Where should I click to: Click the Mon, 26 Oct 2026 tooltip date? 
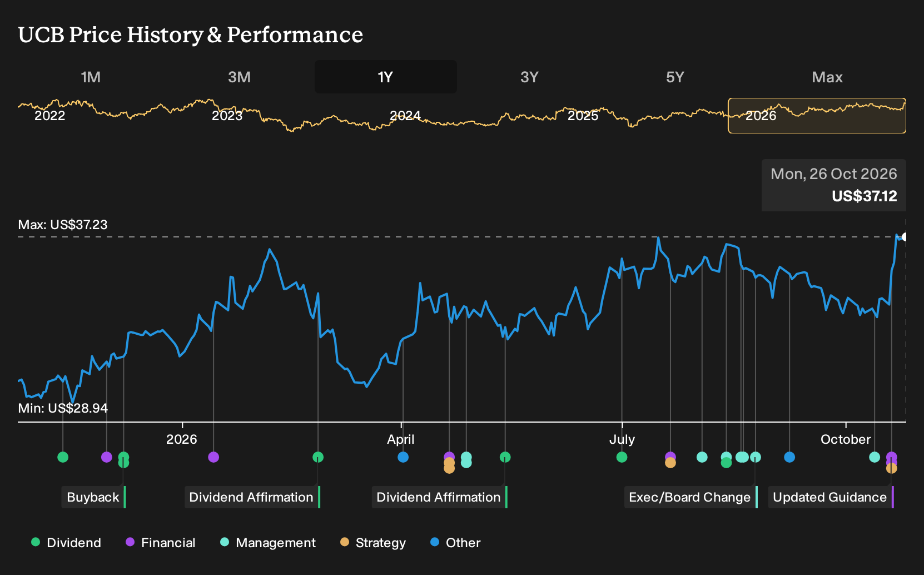834,174
